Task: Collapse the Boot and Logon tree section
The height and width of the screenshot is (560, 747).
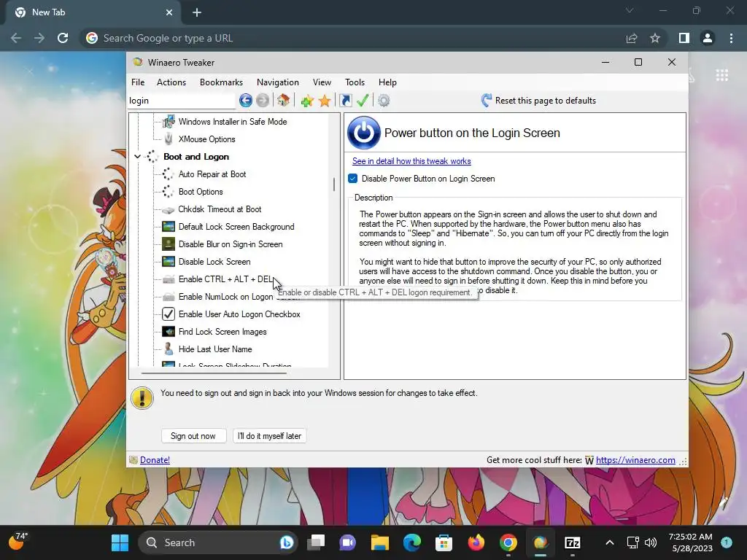Action: click(137, 157)
